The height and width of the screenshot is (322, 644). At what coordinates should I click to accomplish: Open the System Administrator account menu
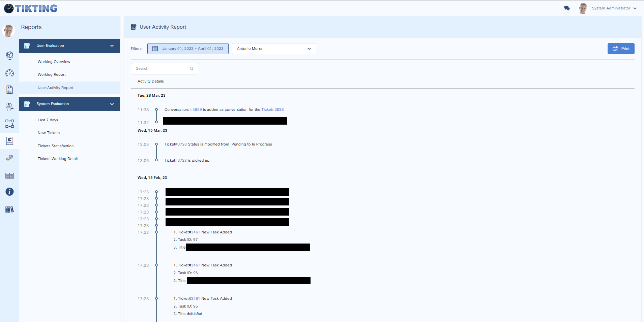[614, 8]
